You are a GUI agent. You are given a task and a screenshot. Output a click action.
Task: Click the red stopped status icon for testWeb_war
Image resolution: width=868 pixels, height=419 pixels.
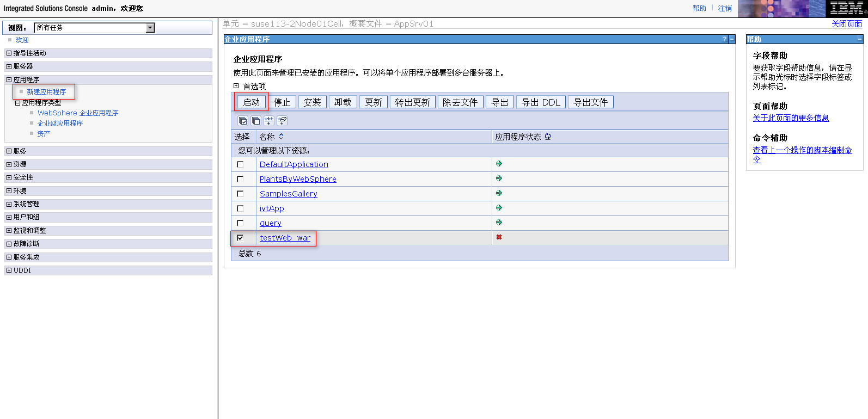tap(499, 237)
